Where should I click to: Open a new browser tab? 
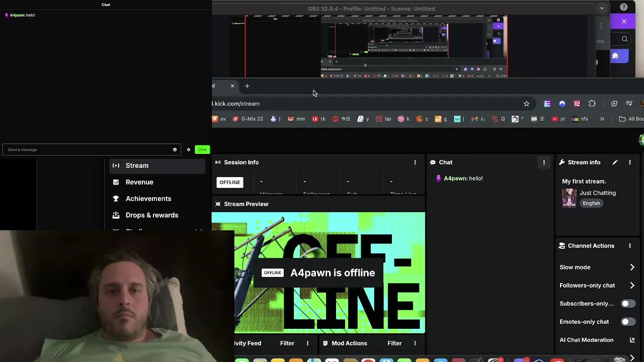point(247,86)
